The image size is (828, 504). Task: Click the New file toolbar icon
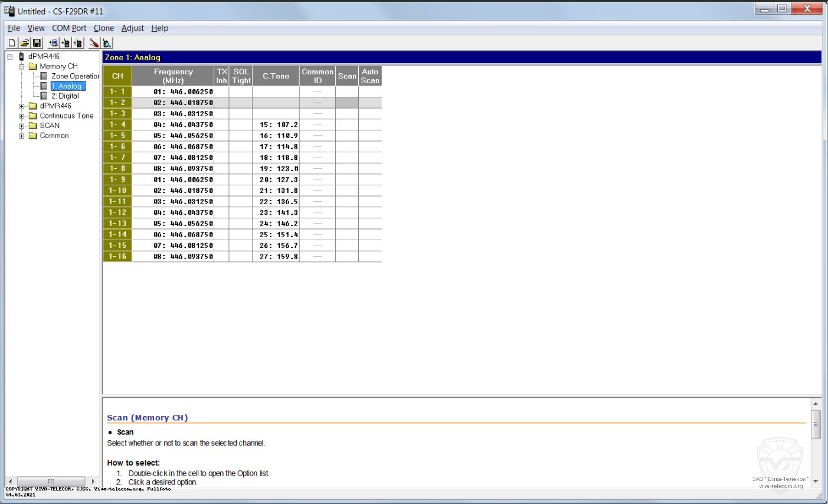[12, 43]
